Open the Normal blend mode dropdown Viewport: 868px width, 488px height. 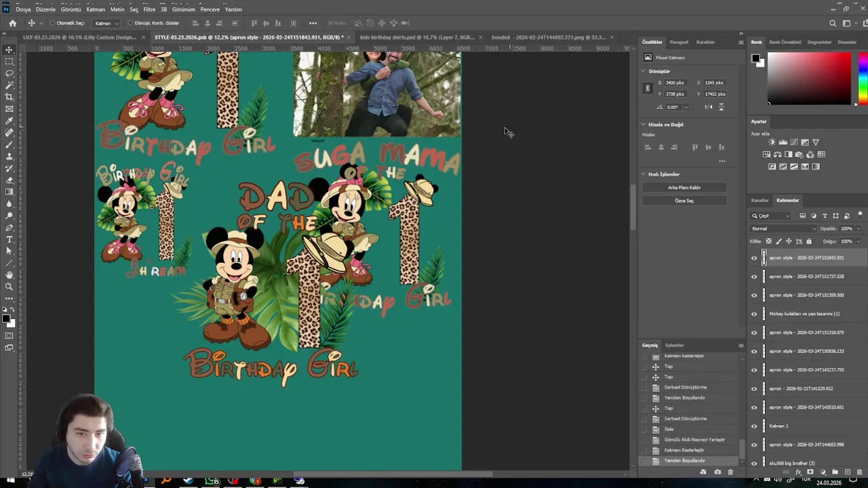(783, 228)
